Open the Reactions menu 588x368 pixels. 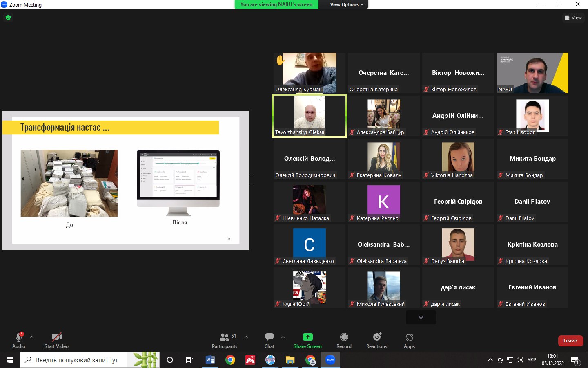coord(376,340)
